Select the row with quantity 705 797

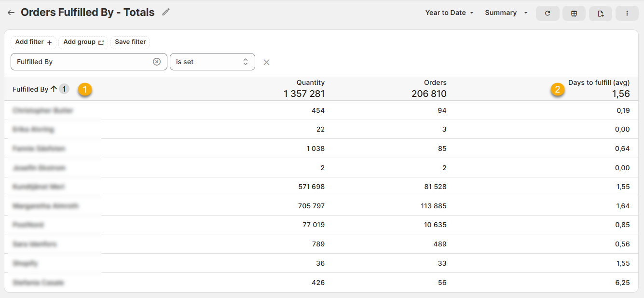pyautogui.click(x=311, y=206)
